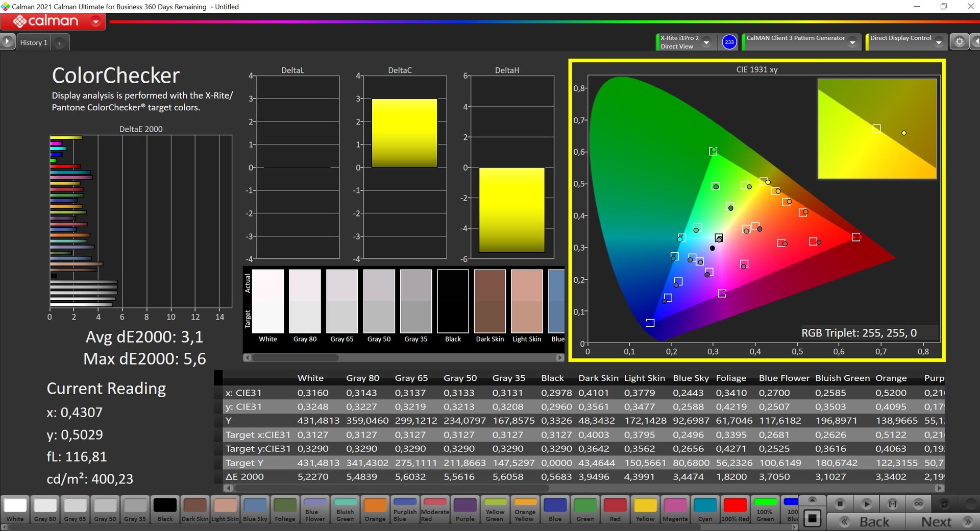This screenshot has height=531, width=980.
Task: Select the Light Skin patch button
Action: [x=225, y=509]
